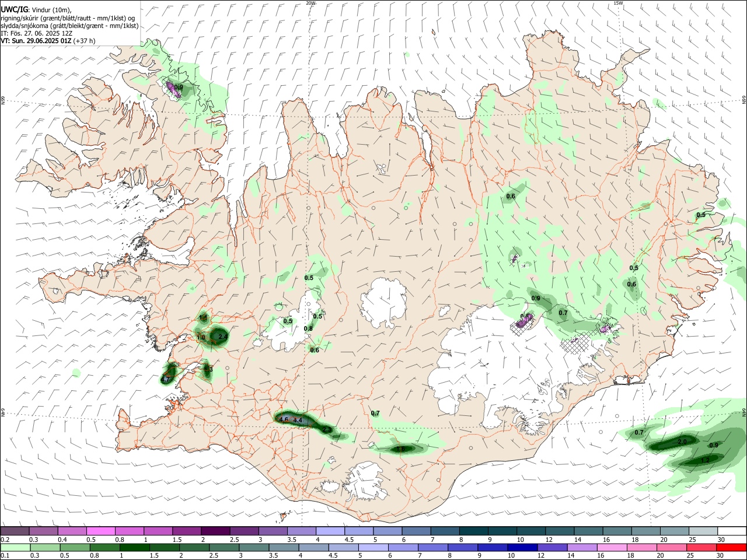The width and height of the screenshot is (747, 560).
Task: Click the VT: Sun. 29.06.2025 01Z line
Action: click(x=48, y=41)
